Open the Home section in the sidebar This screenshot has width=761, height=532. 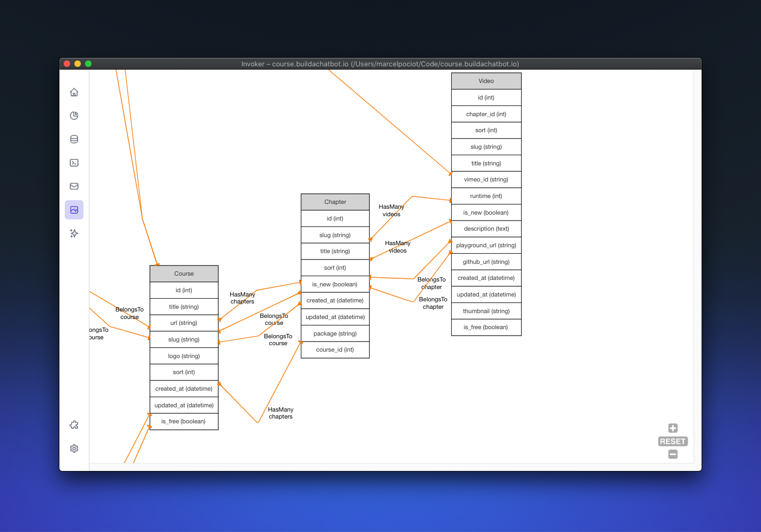coord(74,92)
